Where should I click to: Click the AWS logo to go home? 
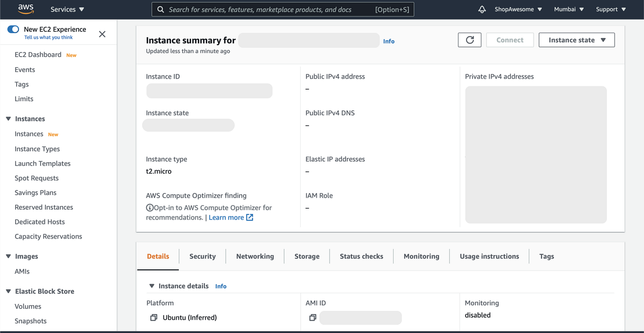point(26,9)
